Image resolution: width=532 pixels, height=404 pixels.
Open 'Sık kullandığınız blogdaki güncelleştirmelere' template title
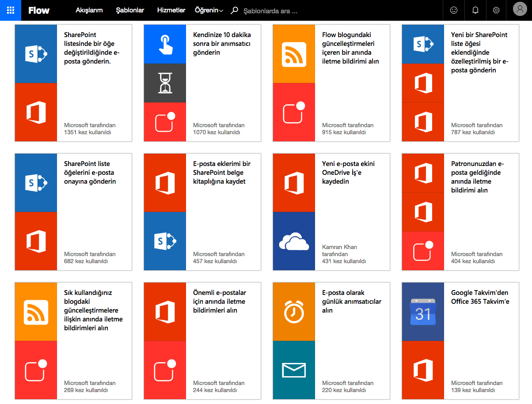pos(94,310)
